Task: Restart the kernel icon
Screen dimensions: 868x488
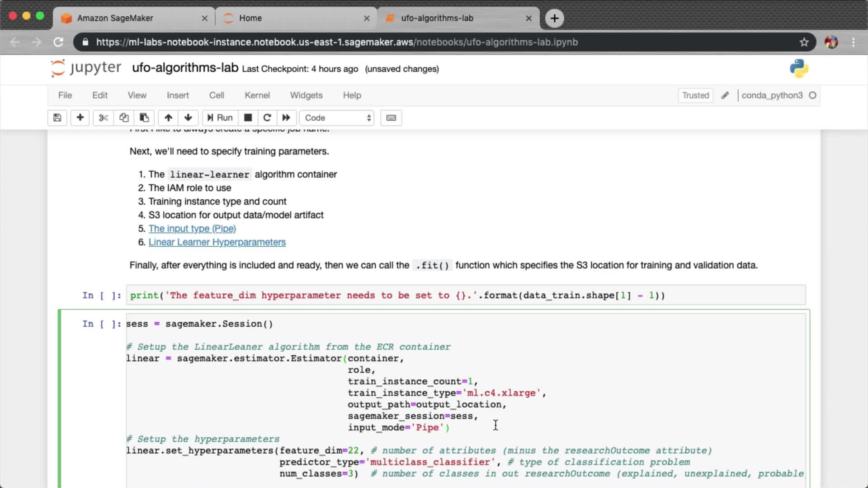Action: (x=267, y=117)
